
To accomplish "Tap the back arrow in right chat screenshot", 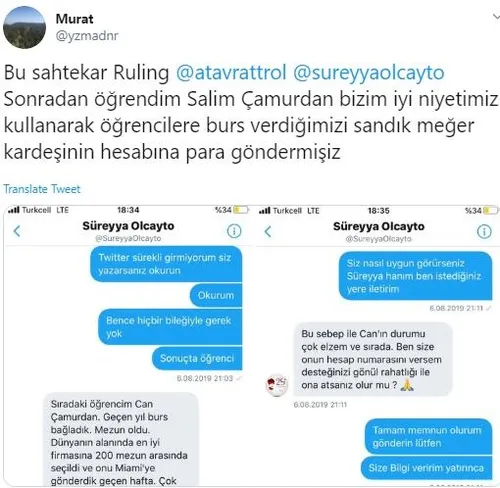I will coord(268,231).
